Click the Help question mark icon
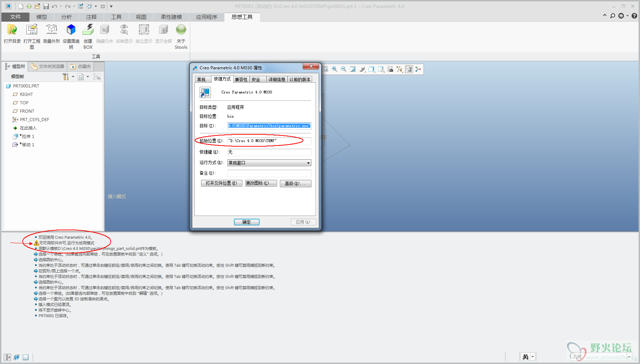Screen dimensions: 640x364 pos(634,16)
